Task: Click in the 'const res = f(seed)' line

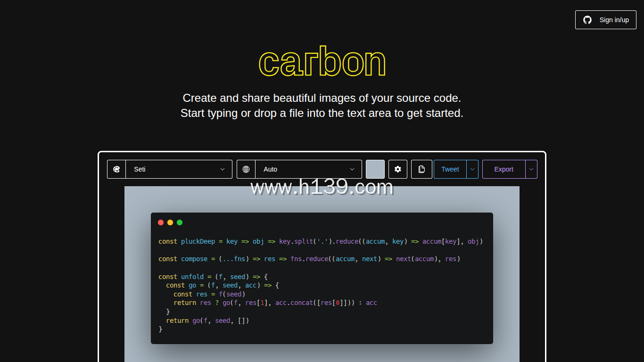Action: coord(209,294)
